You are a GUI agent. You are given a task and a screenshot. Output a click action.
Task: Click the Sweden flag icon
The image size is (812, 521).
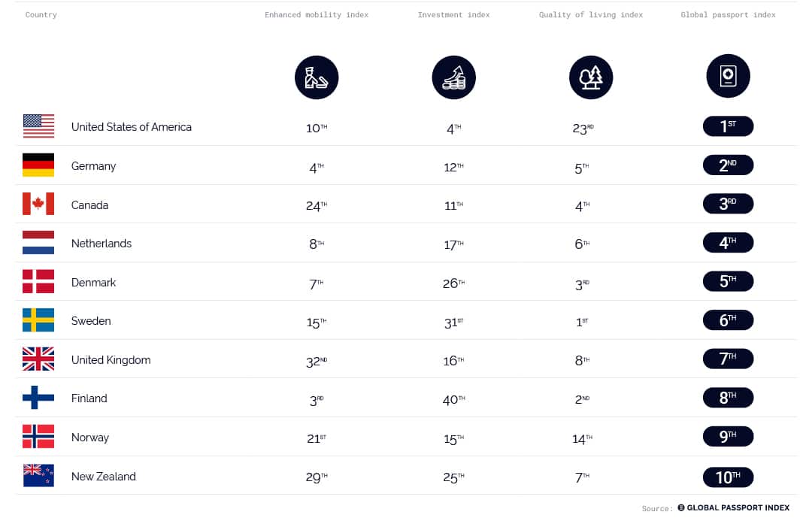[x=38, y=320]
